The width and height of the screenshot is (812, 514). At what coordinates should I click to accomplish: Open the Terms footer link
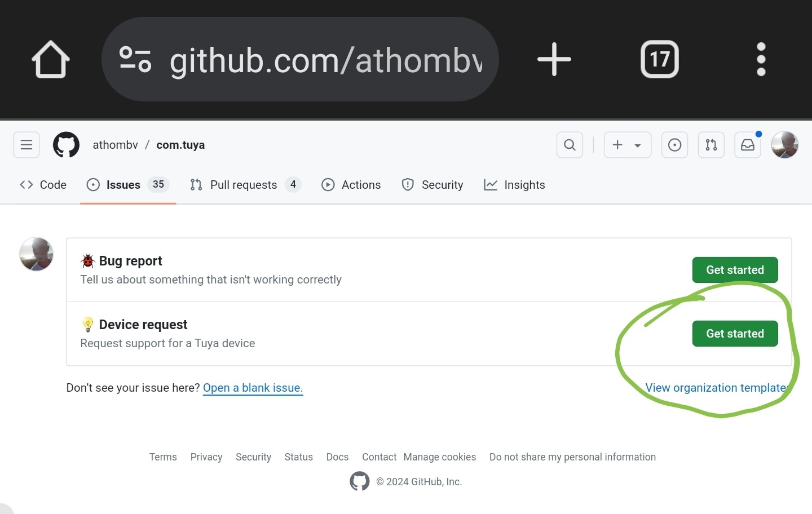pyautogui.click(x=163, y=457)
